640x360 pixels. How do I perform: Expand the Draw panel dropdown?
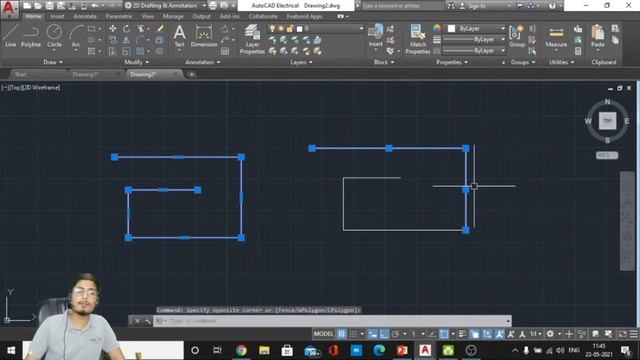point(53,62)
